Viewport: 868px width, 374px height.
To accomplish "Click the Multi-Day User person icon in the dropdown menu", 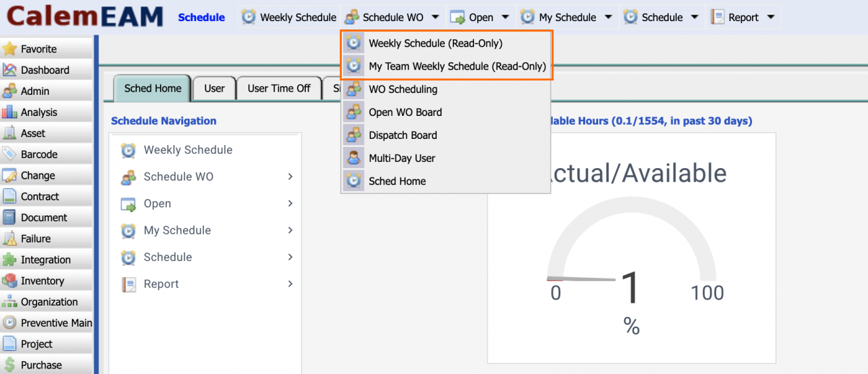I will coord(353,158).
